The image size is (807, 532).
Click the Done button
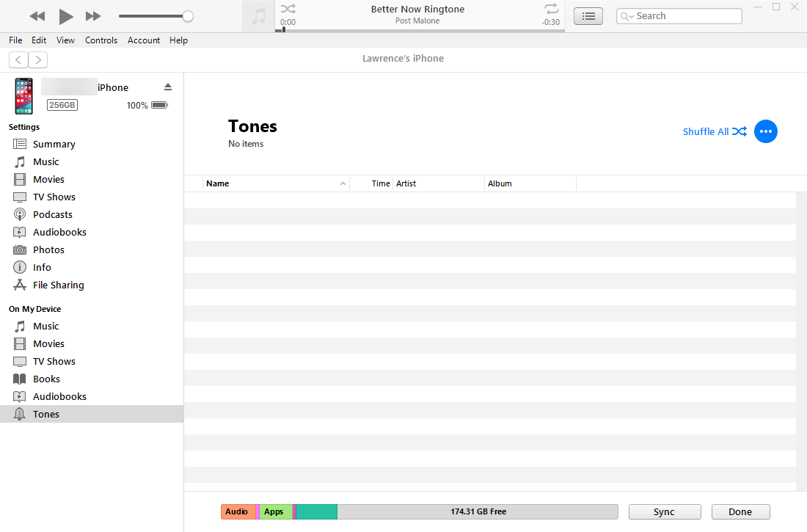point(741,512)
